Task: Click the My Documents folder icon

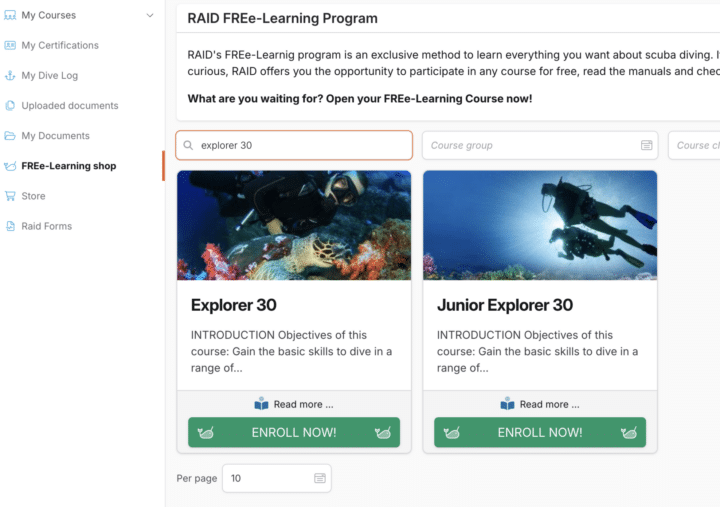Action: click(10, 136)
